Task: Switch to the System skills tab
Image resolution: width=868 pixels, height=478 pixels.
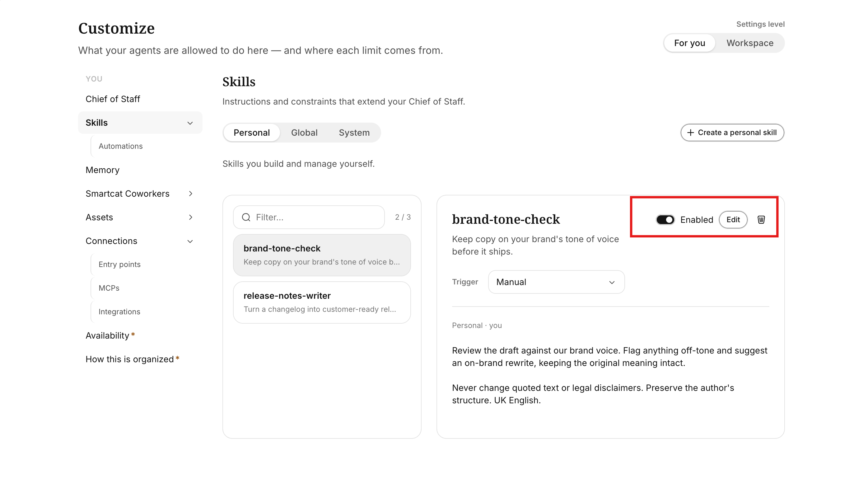Action: 354,133
